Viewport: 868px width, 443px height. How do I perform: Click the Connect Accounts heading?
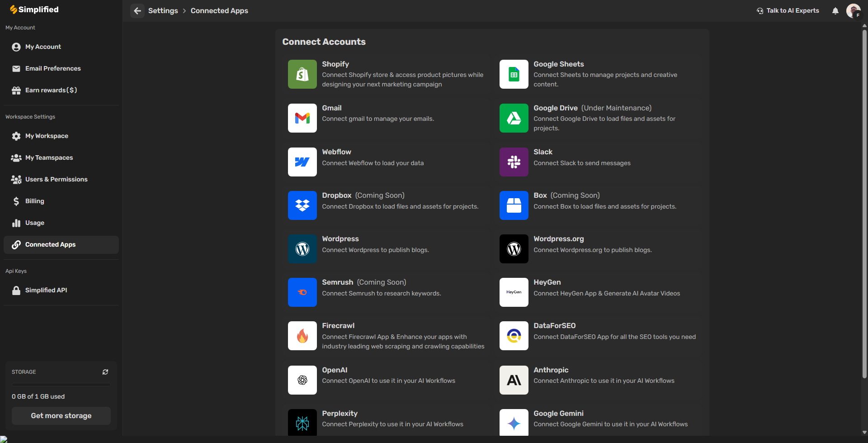point(324,42)
